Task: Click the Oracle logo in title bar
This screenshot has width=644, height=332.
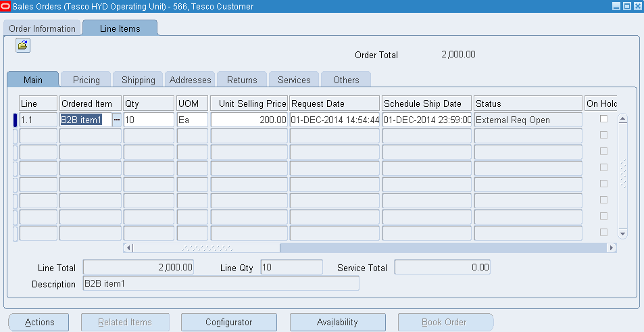Action: click(x=6, y=6)
